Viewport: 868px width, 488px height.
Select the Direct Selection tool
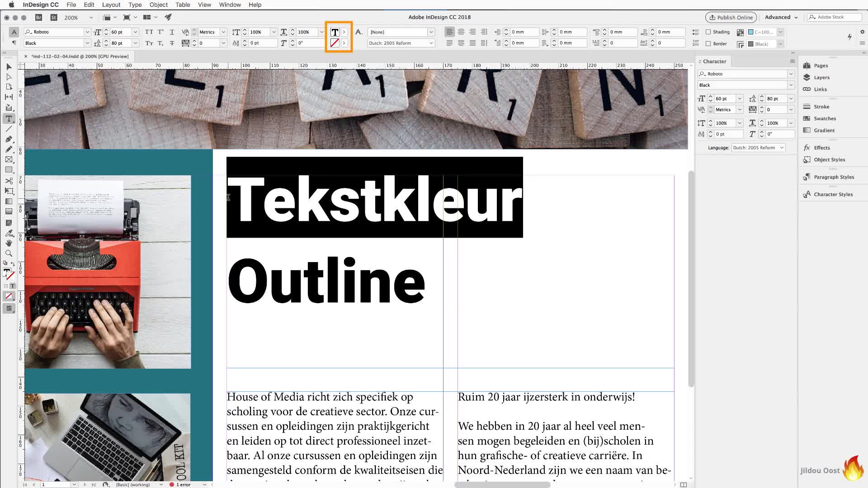[x=9, y=77]
